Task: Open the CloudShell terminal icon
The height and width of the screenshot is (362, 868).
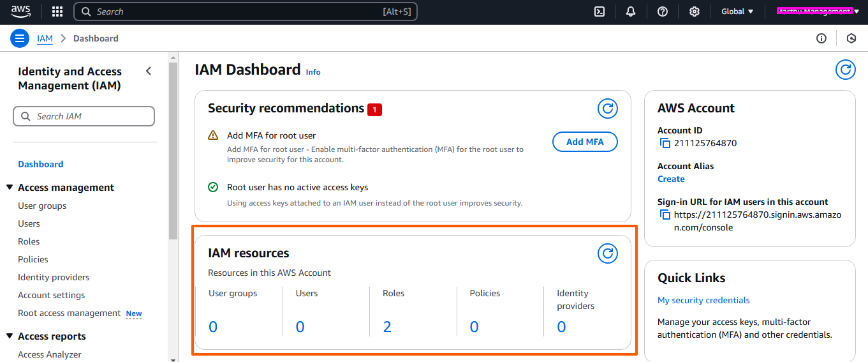Action: (600, 11)
